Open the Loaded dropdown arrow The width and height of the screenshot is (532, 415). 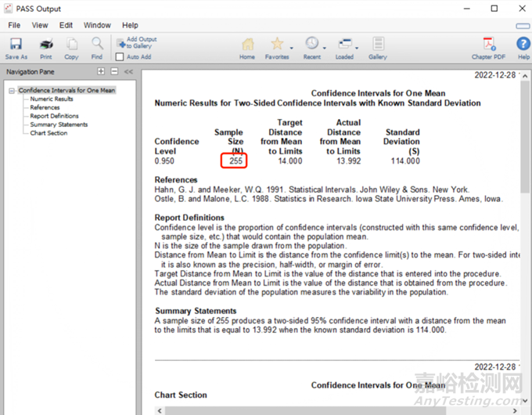pos(358,49)
